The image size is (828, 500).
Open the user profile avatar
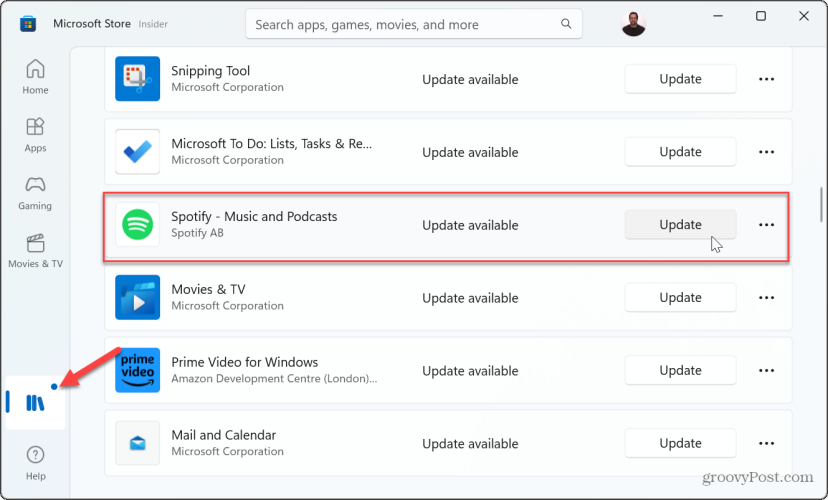[633, 24]
